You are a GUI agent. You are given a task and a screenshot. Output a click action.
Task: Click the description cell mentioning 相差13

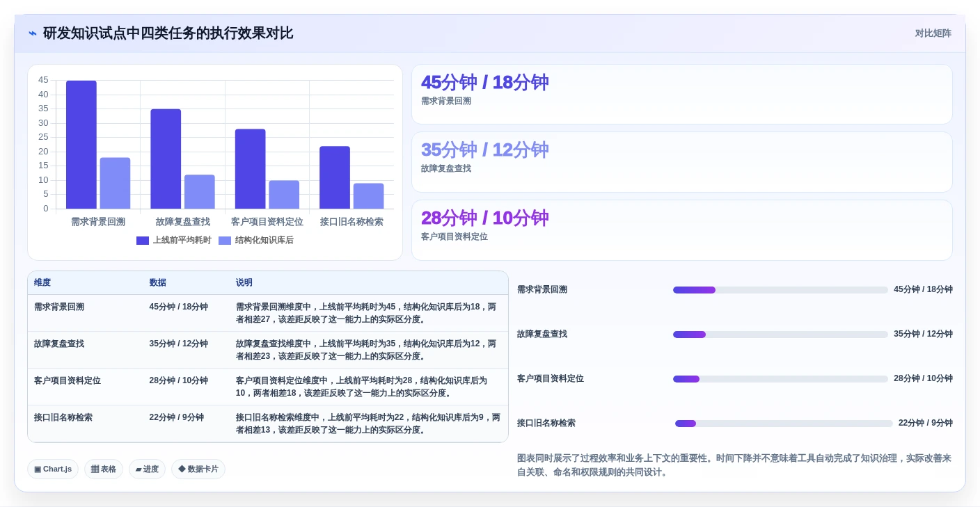click(x=367, y=424)
